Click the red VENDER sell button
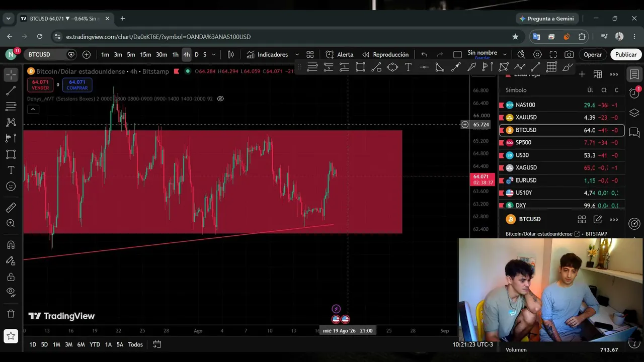 pyautogui.click(x=40, y=84)
